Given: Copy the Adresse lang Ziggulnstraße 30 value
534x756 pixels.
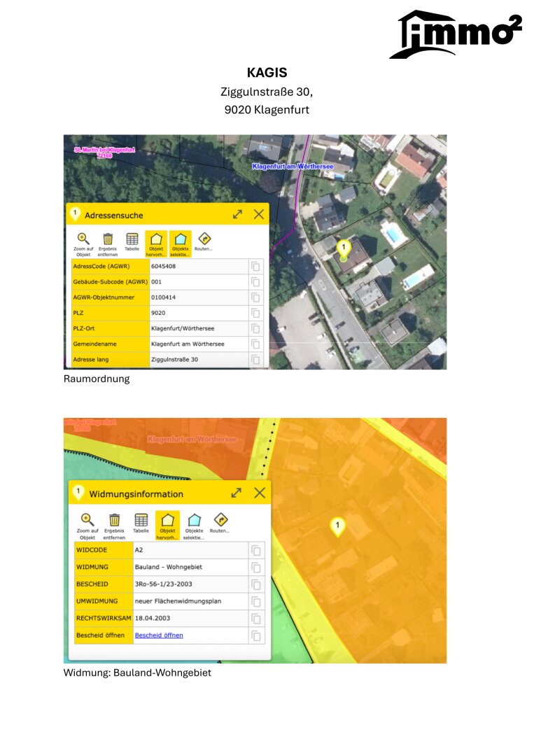Looking at the screenshot, I should pos(255,360).
